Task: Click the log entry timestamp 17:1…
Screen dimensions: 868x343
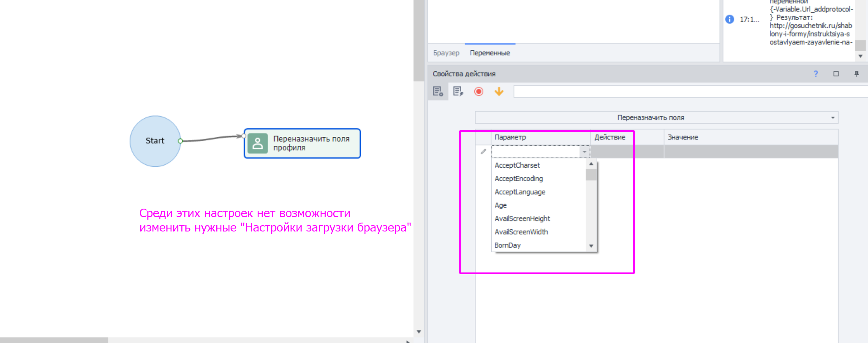Action: click(x=749, y=19)
